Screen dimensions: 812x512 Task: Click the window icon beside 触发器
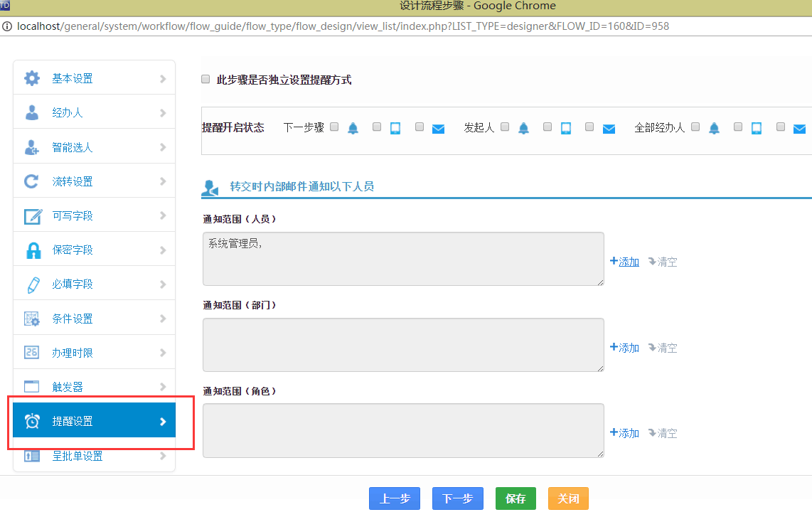[x=32, y=387]
